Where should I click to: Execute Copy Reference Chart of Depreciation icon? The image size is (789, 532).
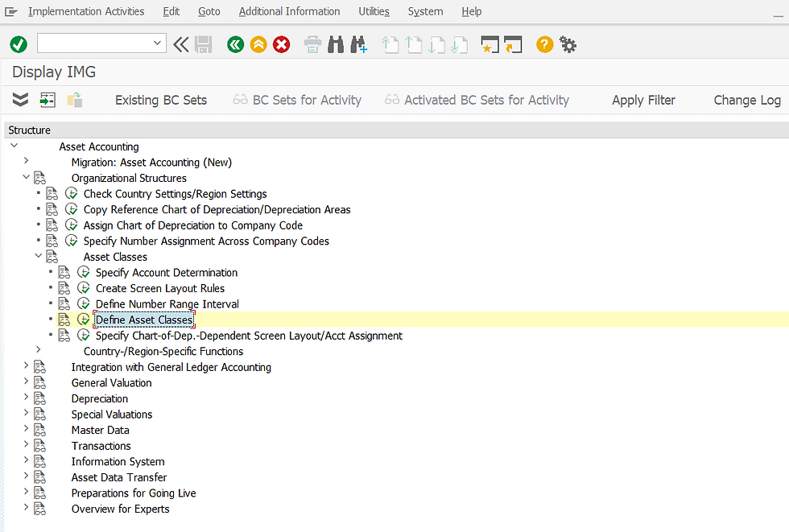pyautogui.click(x=72, y=209)
